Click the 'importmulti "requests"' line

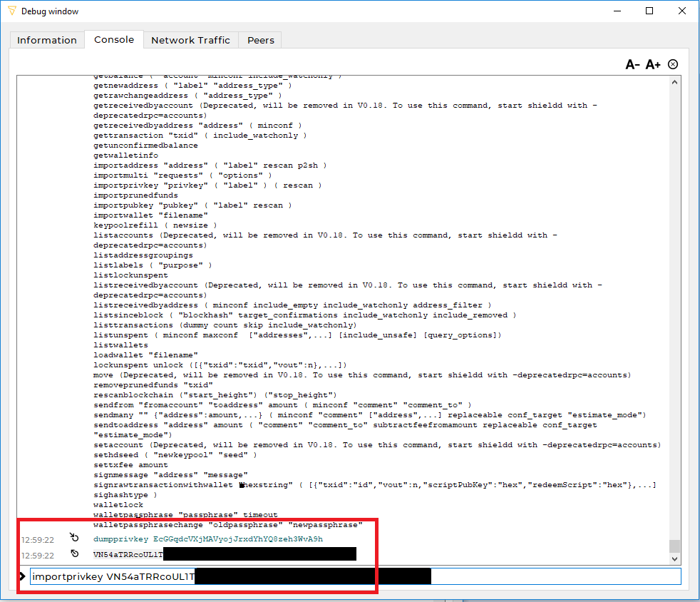[x=182, y=175]
